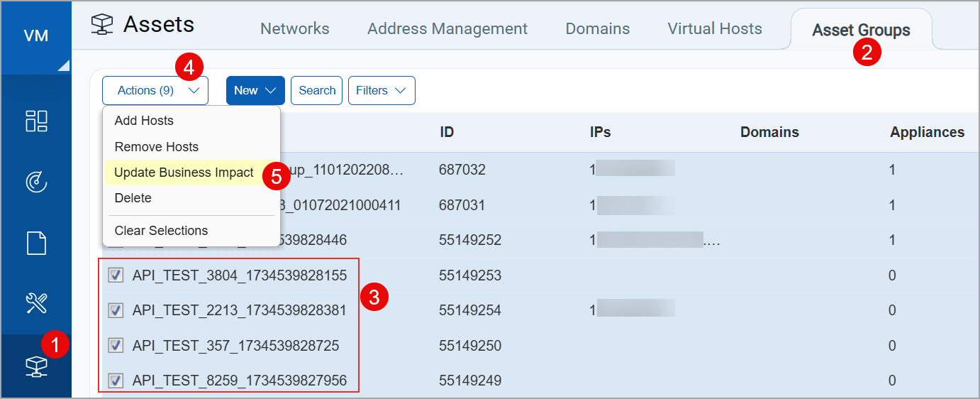This screenshot has height=399, width=980.
Task: Open the New dropdown button
Action: point(255,91)
